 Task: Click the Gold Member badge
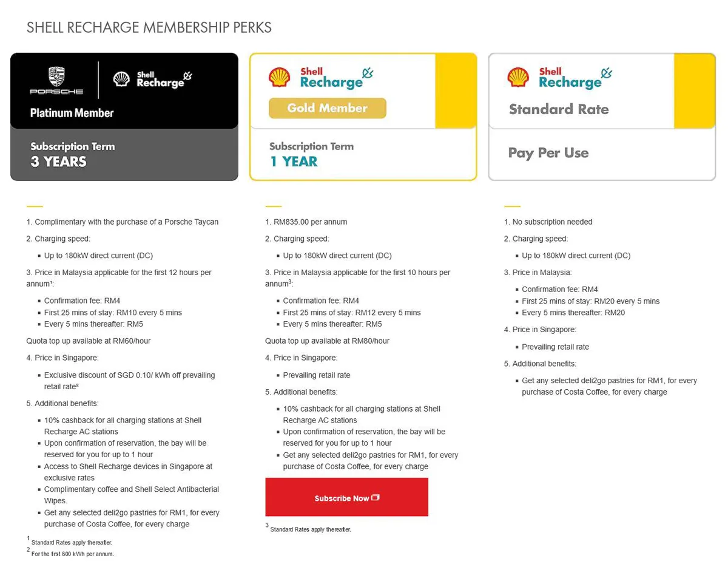coord(328,108)
